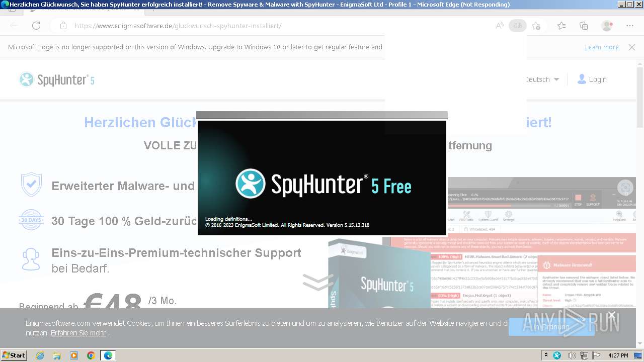Click the Show desktop button
The height and width of the screenshot is (362, 644).
[639, 355]
